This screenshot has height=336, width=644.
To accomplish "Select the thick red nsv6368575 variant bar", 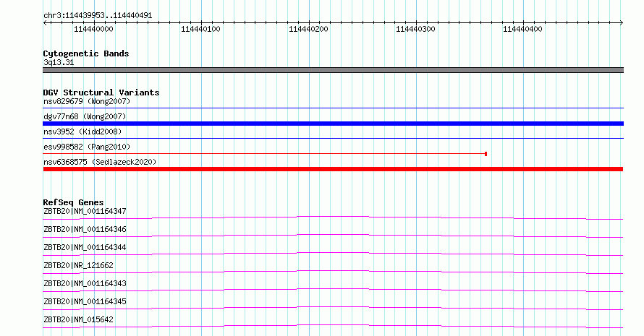I will (333, 169).
